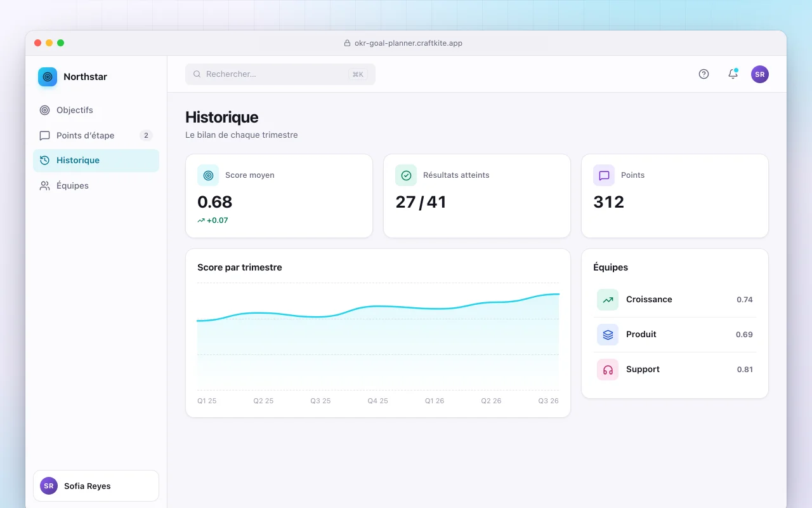
Task: Click the Score moyen target icon
Action: [208, 175]
